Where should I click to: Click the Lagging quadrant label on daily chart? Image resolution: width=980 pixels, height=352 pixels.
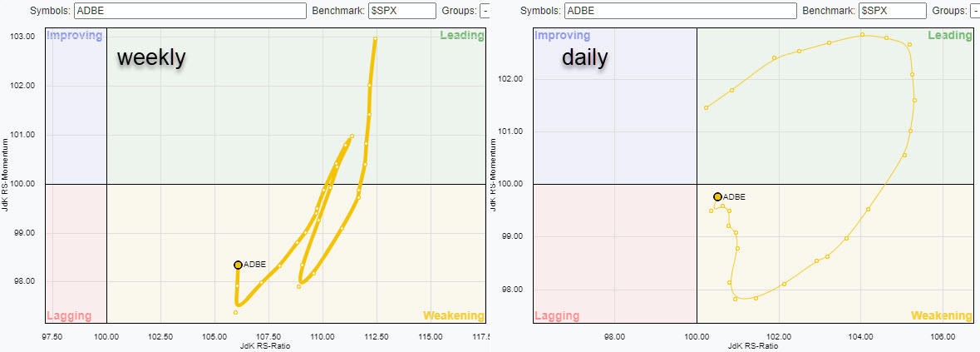click(556, 316)
